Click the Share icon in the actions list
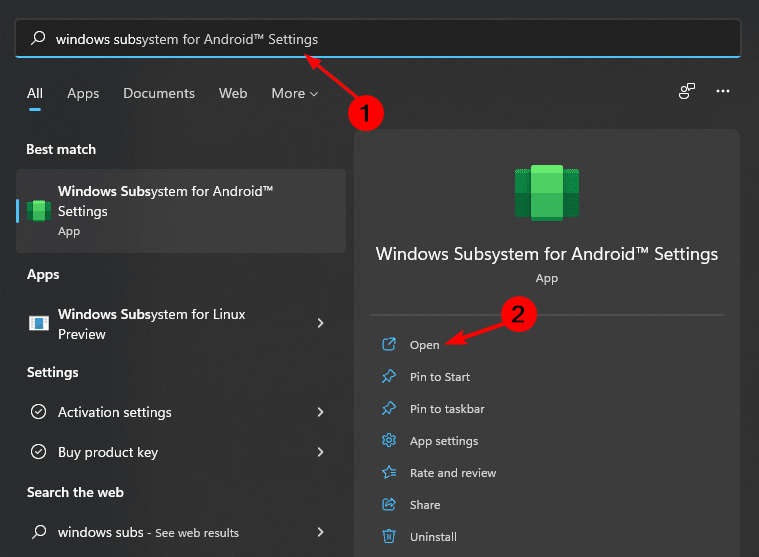 click(389, 505)
